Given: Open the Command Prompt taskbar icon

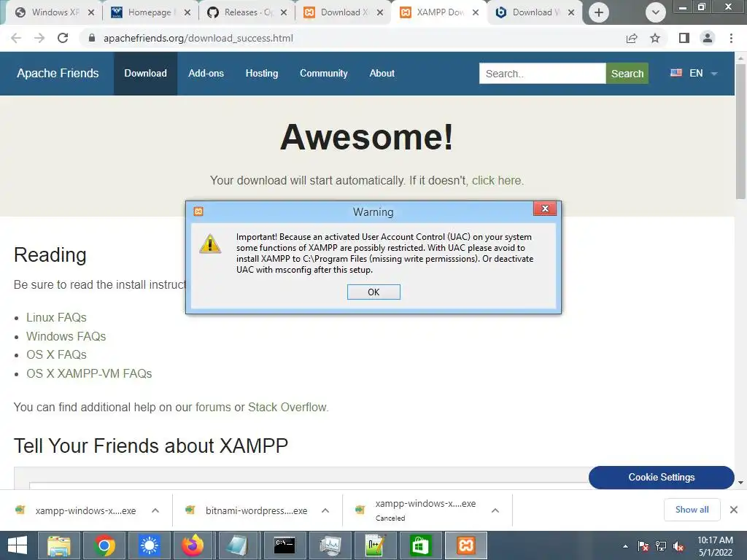Looking at the screenshot, I should pos(285,545).
